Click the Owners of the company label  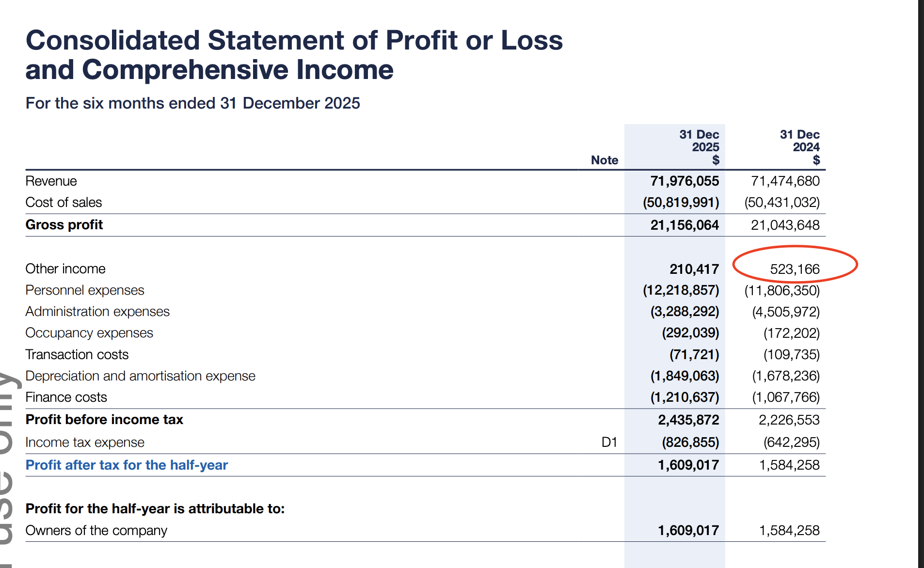[96, 530]
